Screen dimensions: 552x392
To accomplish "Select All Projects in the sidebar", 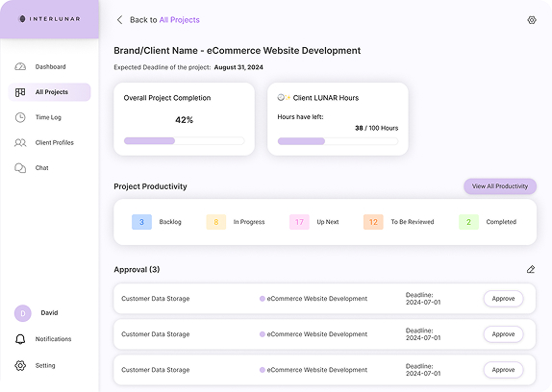I will click(49, 92).
